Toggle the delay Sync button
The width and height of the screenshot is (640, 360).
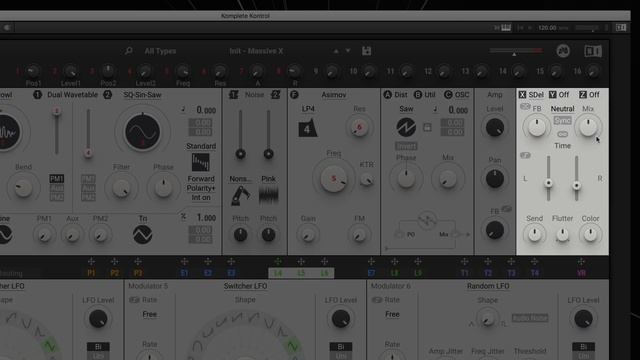pyautogui.click(x=562, y=121)
